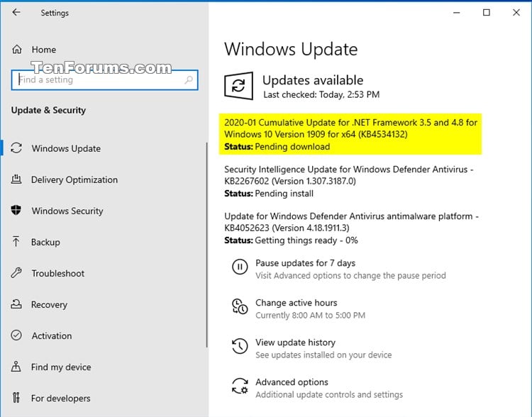The height and width of the screenshot is (417, 532).
Task: Click the sidebar vertical scrollbar
Action: [x=206, y=244]
